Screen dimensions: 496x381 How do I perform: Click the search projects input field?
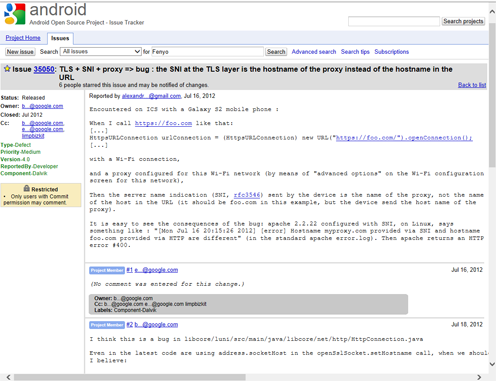[x=394, y=21]
